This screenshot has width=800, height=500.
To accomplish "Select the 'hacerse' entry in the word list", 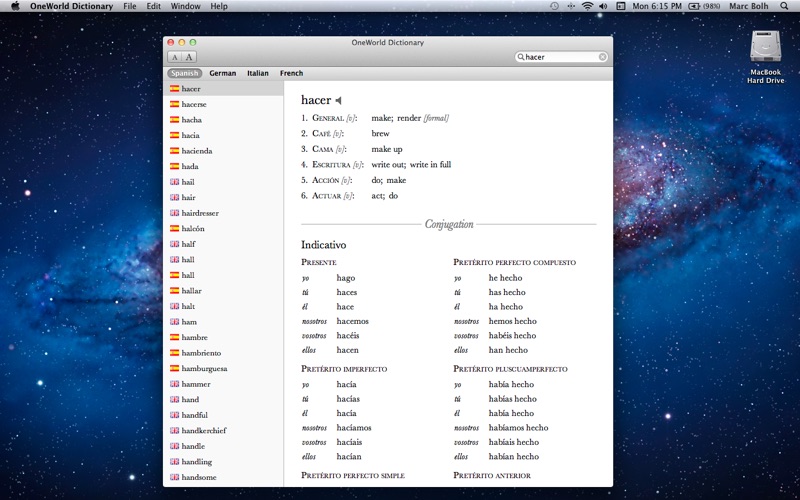I will (x=223, y=104).
